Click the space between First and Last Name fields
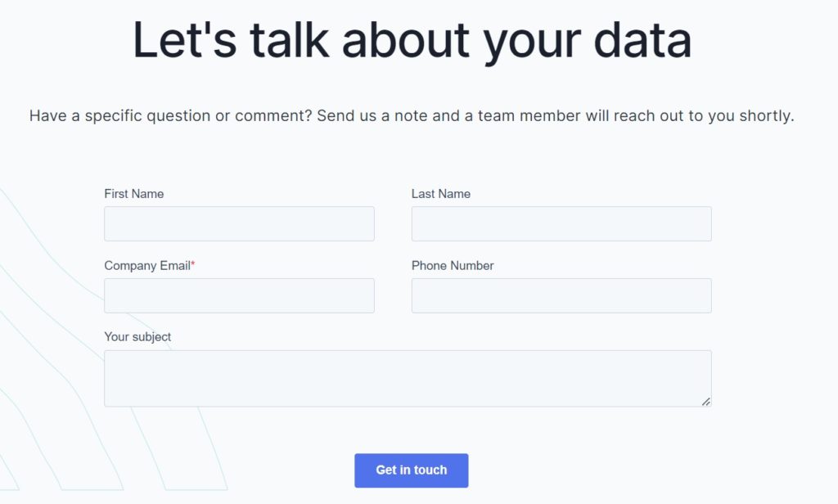Screen dimensions: 838x504 coord(393,223)
